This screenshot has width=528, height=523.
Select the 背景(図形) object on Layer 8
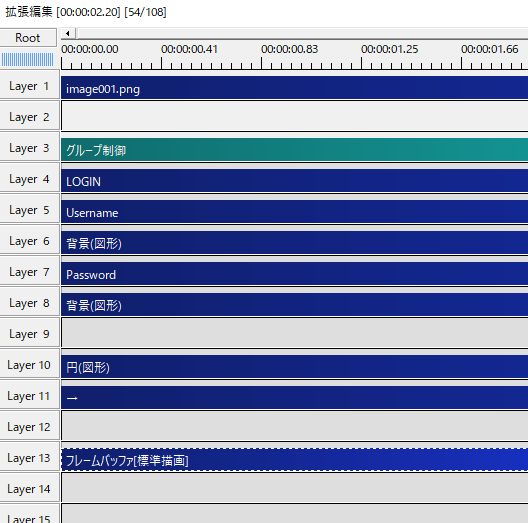tap(294, 304)
